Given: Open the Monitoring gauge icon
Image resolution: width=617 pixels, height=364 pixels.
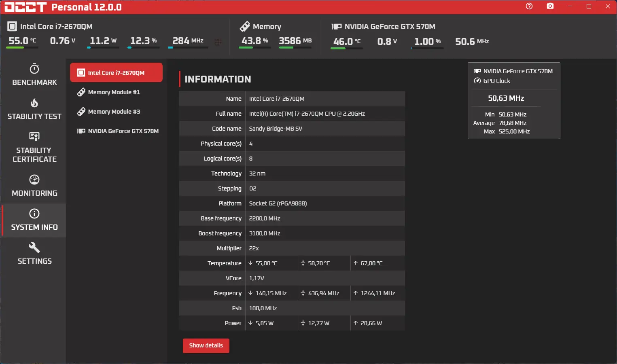Looking at the screenshot, I should [x=34, y=179].
